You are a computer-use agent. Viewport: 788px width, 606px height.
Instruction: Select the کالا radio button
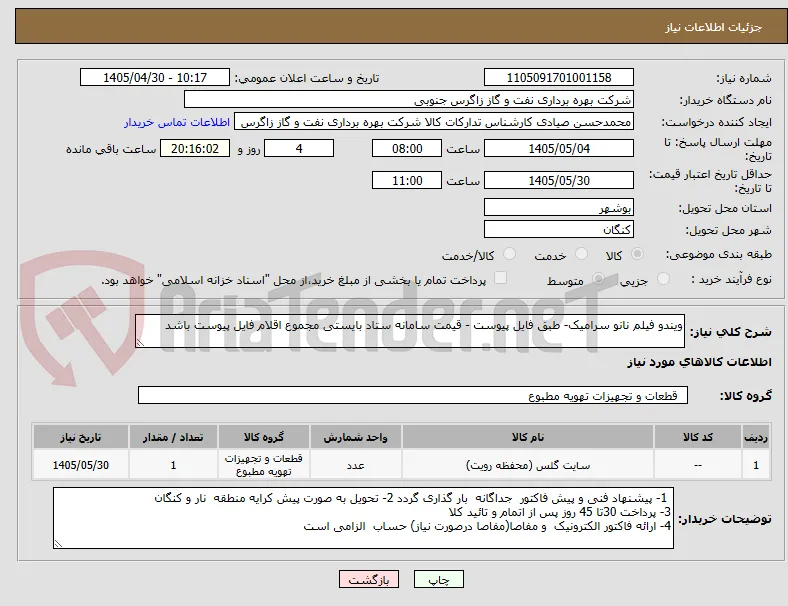point(637,254)
